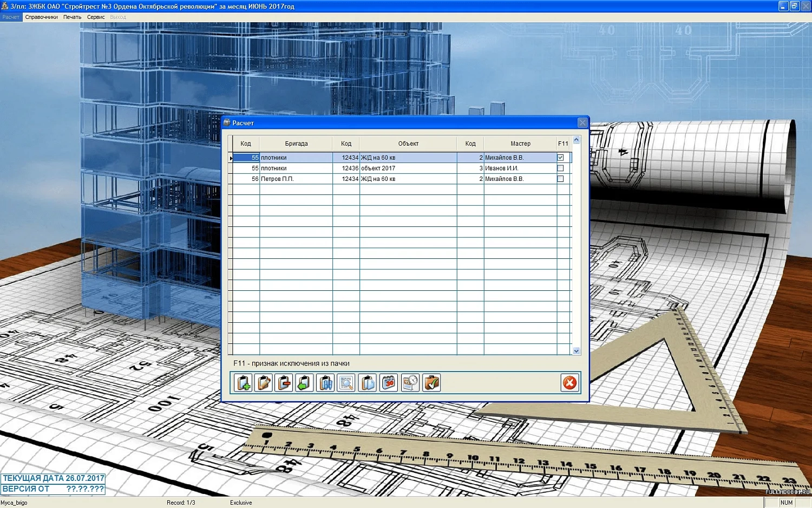
Task: Click the Бригада column header
Action: click(296, 144)
